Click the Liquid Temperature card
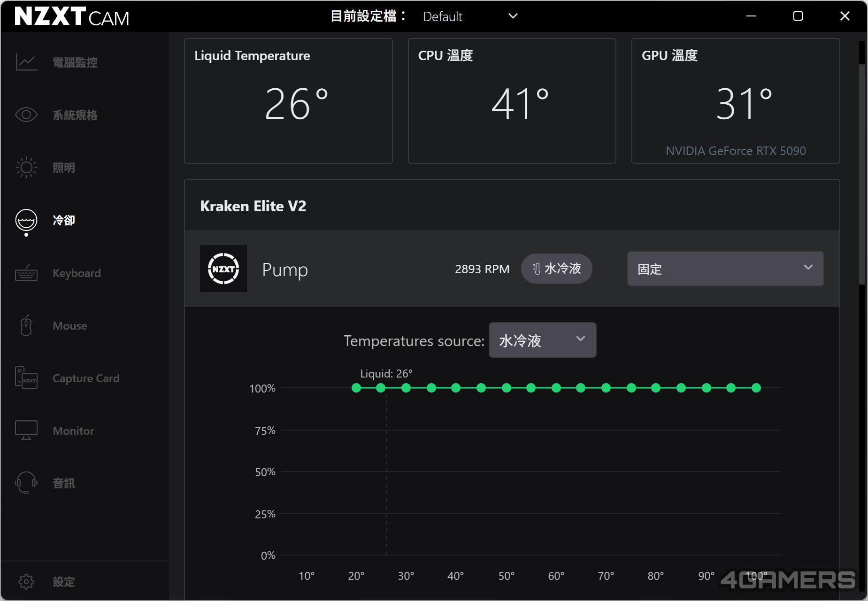 289,101
